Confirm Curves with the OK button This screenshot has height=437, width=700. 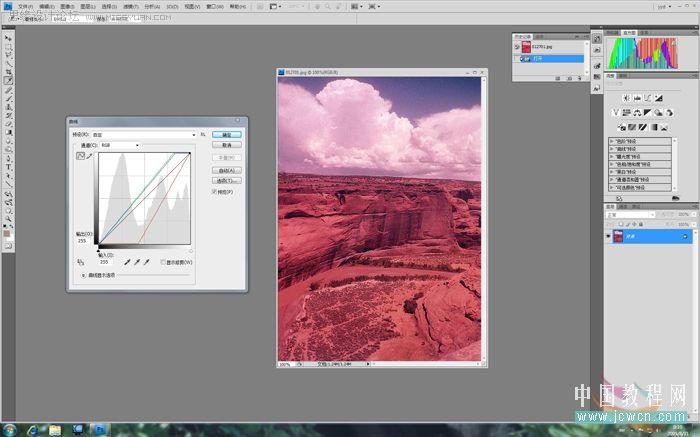pos(227,134)
